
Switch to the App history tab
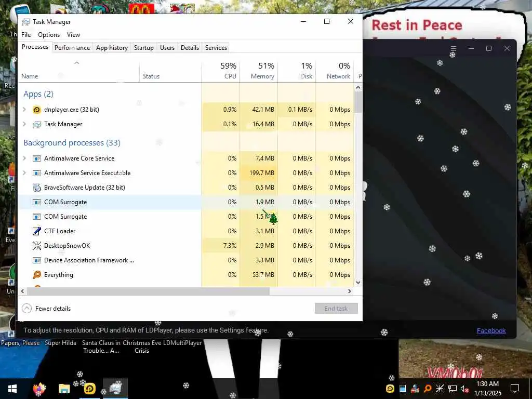pyautogui.click(x=112, y=48)
